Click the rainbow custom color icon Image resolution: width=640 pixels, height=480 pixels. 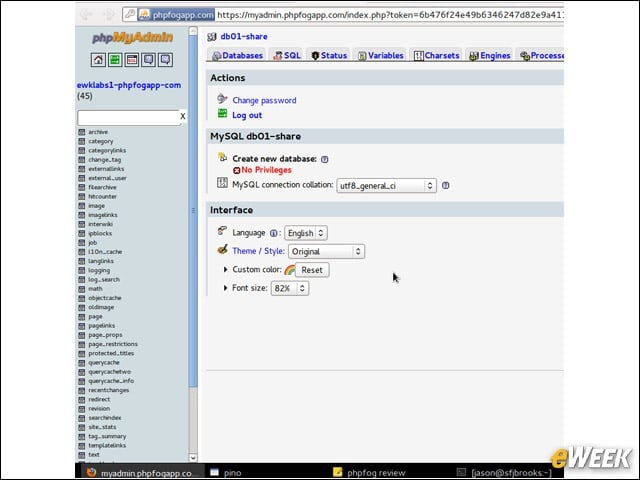[289, 269]
